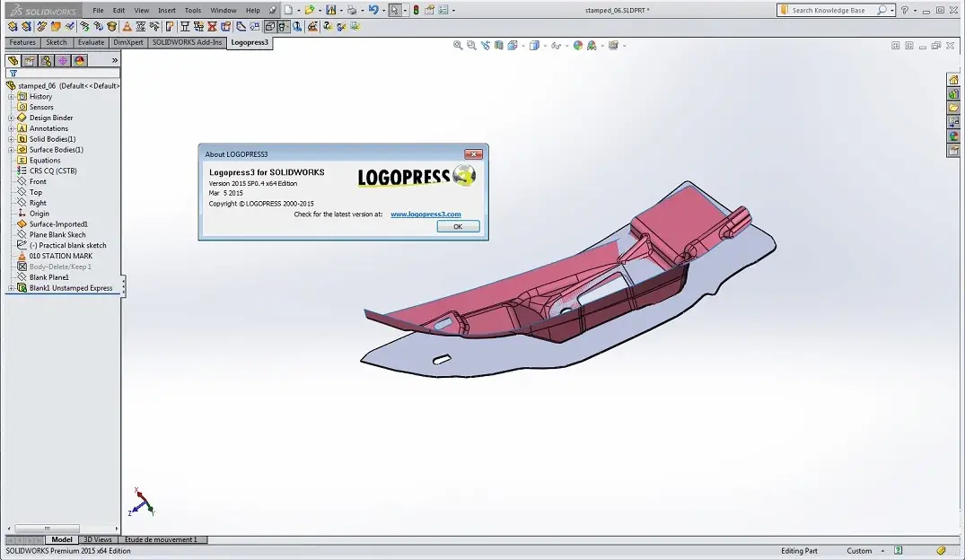
Task: Select the Front plane
Action: point(38,181)
